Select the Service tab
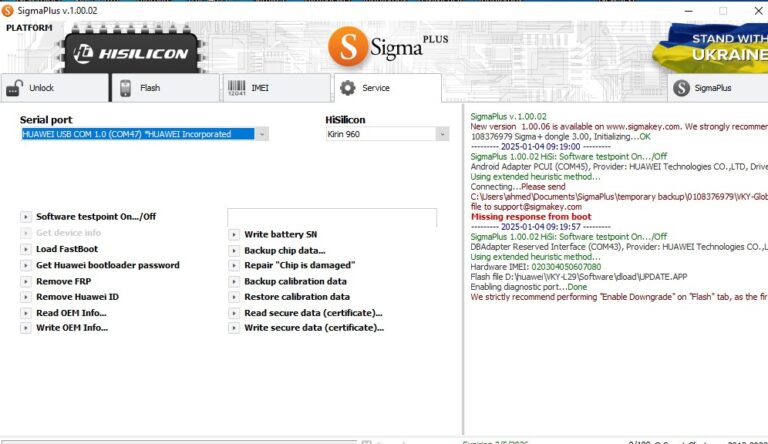768x444 pixels. (387, 88)
